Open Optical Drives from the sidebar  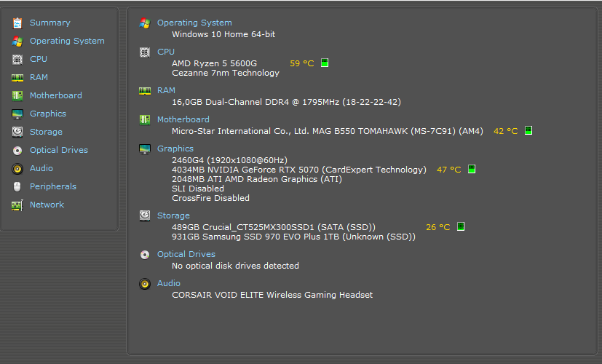click(x=59, y=150)
